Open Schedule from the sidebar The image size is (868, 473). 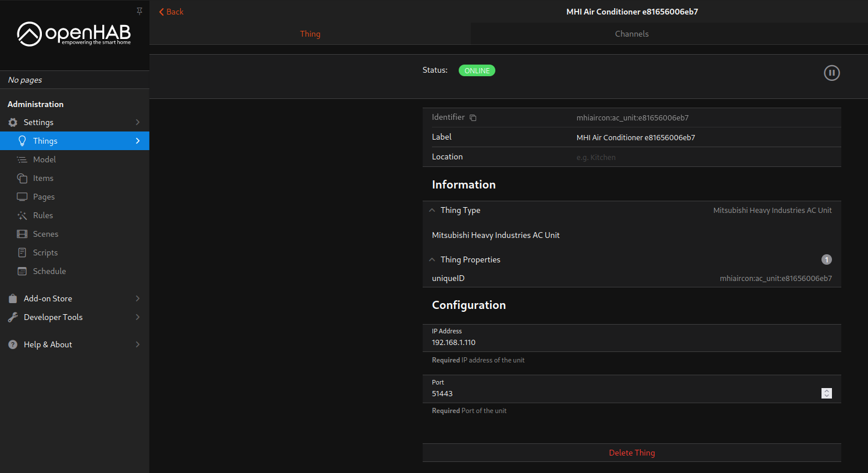pyautogui.click(x=49, y=271)
